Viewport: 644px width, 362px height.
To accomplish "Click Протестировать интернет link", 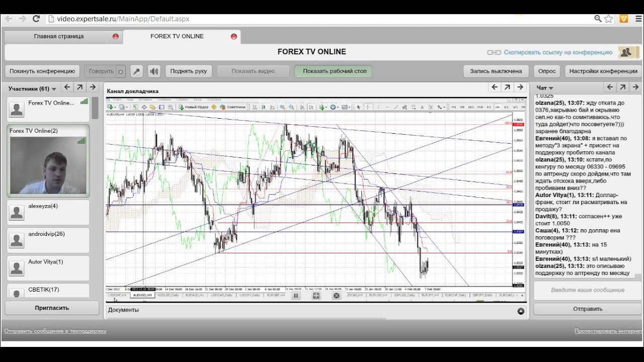I will 608,331.
